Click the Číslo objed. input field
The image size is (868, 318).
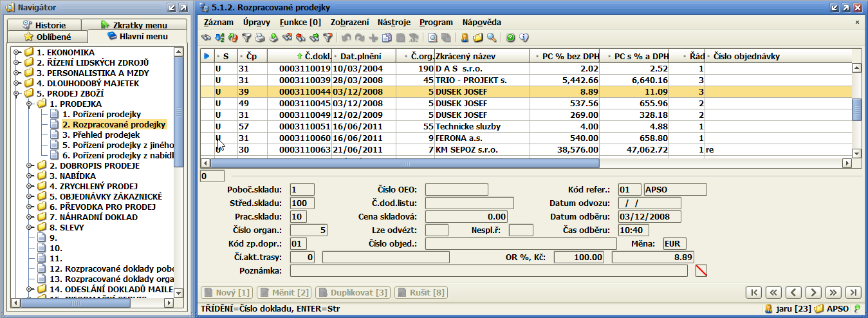pyautogui.click(x=521, y=244)
